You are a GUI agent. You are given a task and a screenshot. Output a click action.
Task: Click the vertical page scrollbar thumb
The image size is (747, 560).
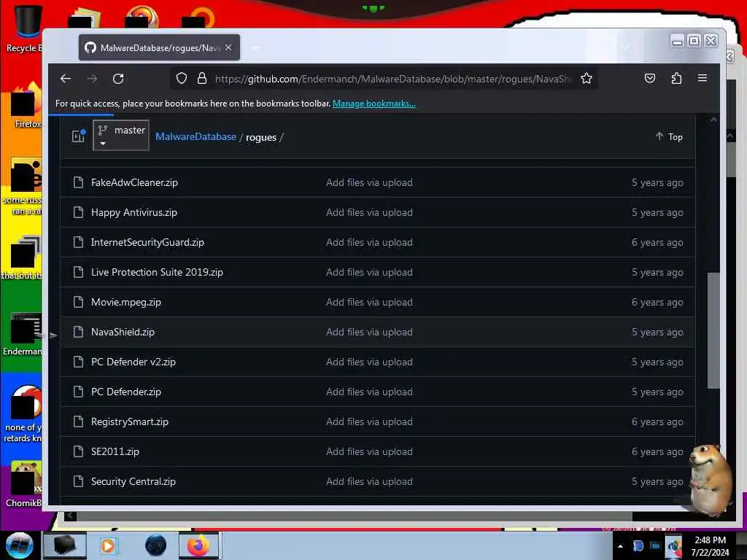713,330
